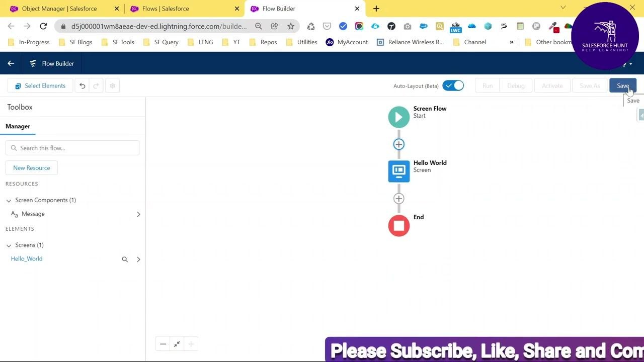Expand details for Message resource

point(138,214)
